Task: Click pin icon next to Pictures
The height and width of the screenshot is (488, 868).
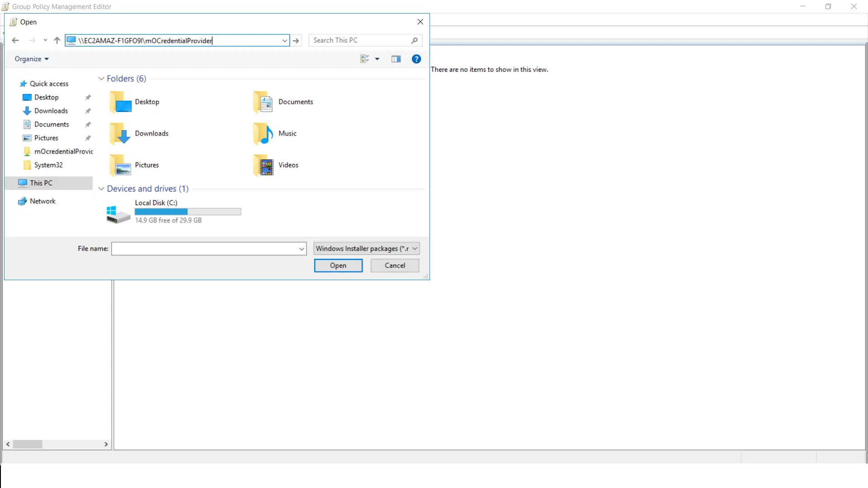Action: (x=88, y=138)
